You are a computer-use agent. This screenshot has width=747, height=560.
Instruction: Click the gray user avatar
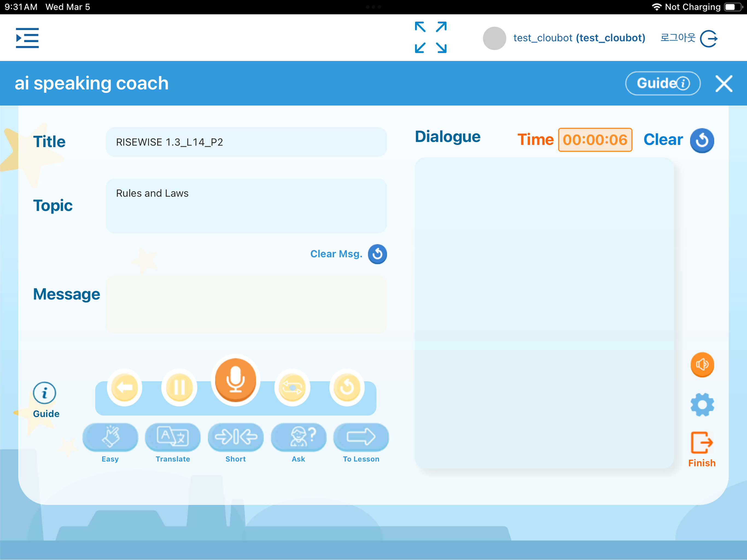click(494, 38)
